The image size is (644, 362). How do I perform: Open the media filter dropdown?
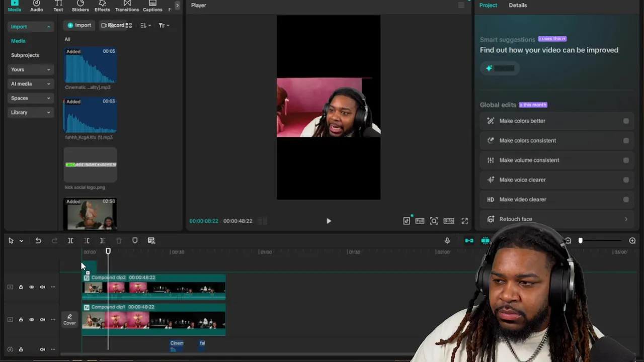(164, 25)
